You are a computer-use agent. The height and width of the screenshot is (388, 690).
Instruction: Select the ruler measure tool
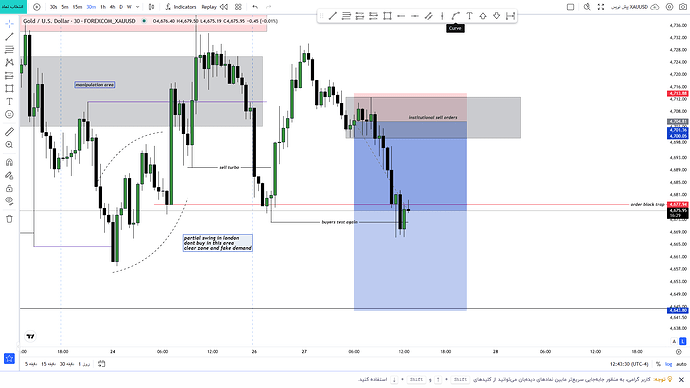(9, 132)
